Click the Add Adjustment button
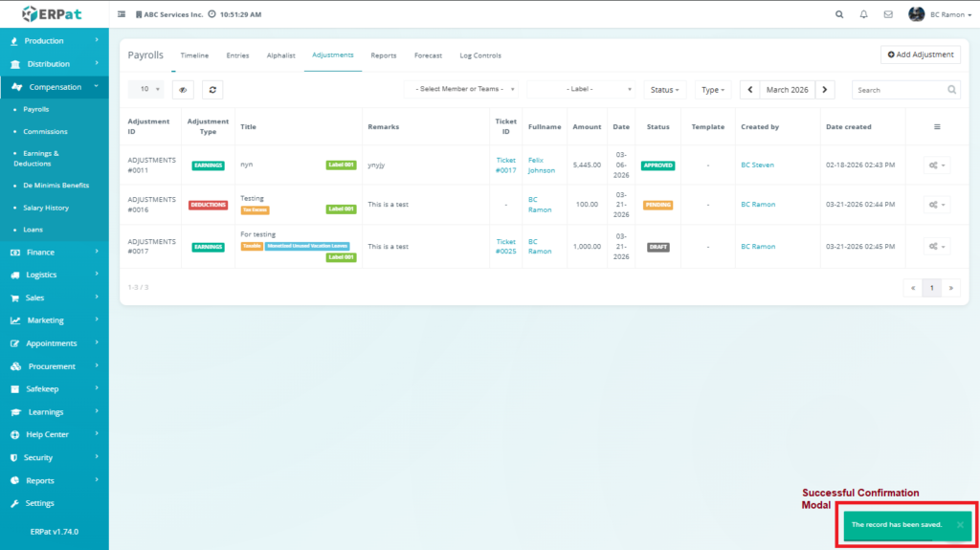 [920, 55]
